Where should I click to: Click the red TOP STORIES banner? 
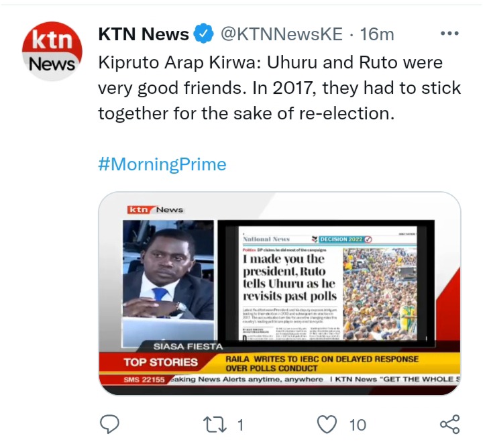click(161, 362)
